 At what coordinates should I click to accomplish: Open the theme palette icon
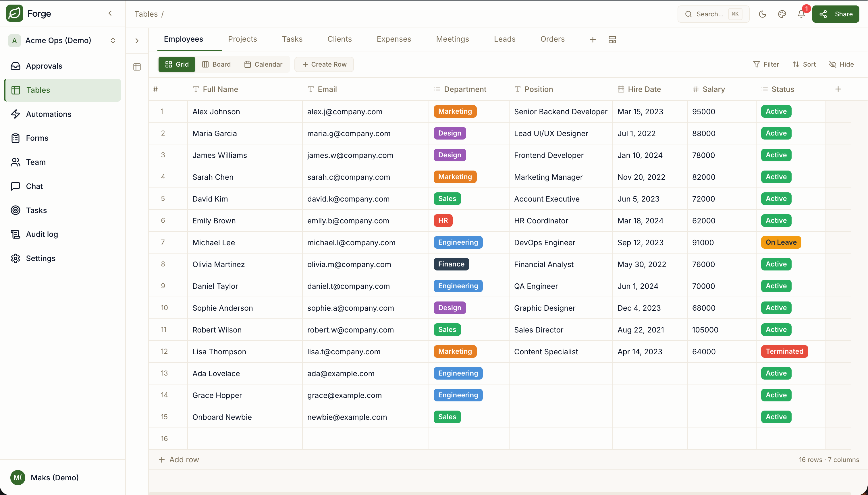click(782, 14)
